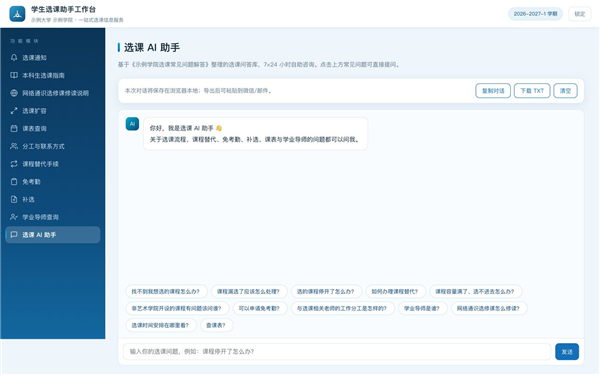Click the 下载 TXT button

tap(532, 91)
